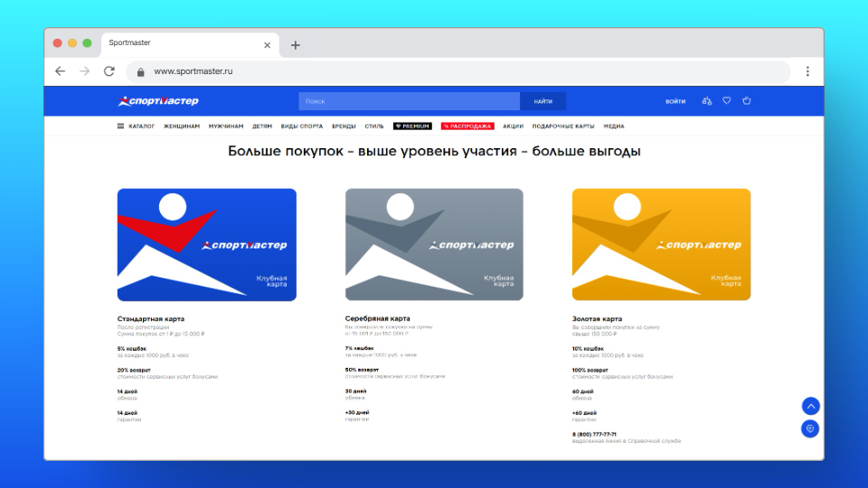Open the comparison scales icon

click(x=706, y=100)
